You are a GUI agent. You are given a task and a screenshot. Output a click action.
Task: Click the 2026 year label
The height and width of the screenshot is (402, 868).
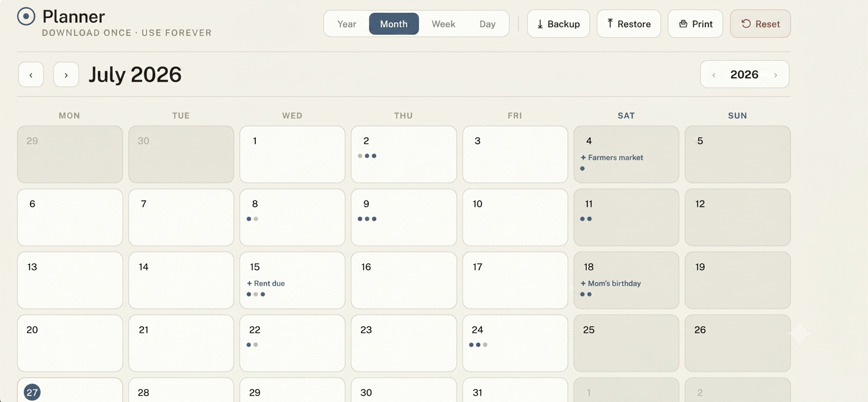tap(744, 74)
